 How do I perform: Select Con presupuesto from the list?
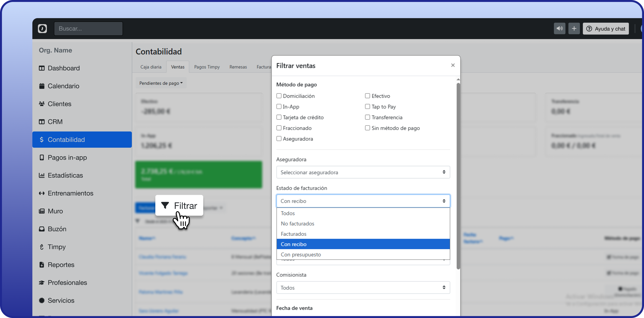click(x=301, y=255)
